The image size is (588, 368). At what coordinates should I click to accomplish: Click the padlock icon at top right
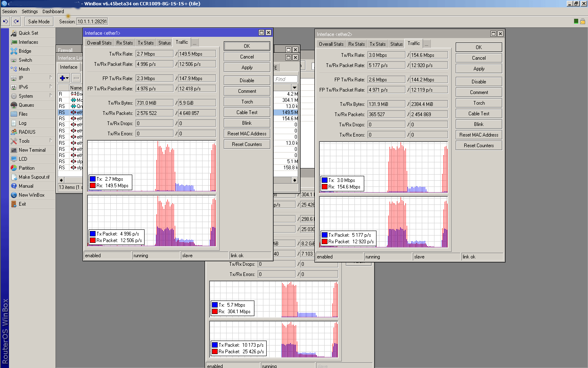(583, 21)
